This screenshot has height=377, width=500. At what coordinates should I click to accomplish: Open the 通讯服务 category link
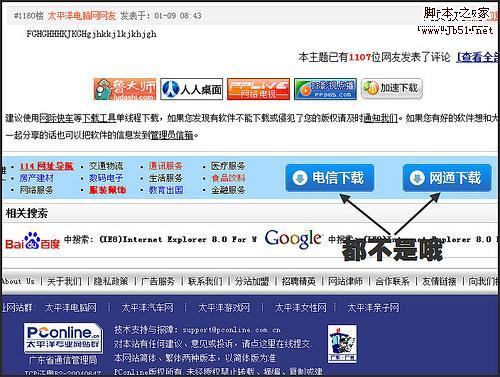[166, 166]
